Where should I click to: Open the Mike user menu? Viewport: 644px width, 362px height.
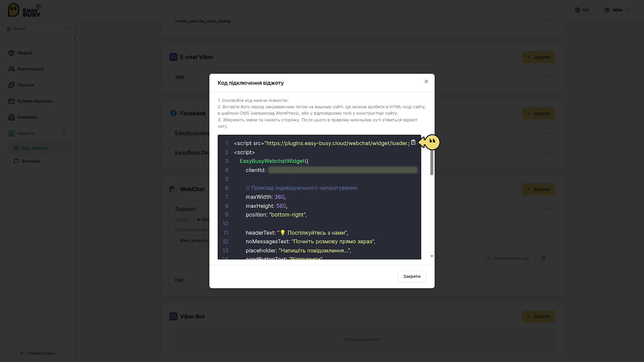(617, 10)
